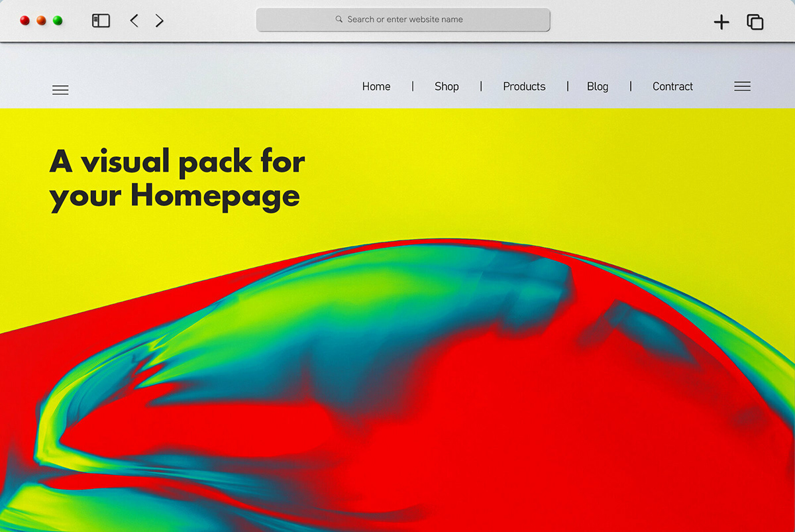Click the red close window button
Image resolution: width=795 pixels, height=532 pixels.
point(25,21)
